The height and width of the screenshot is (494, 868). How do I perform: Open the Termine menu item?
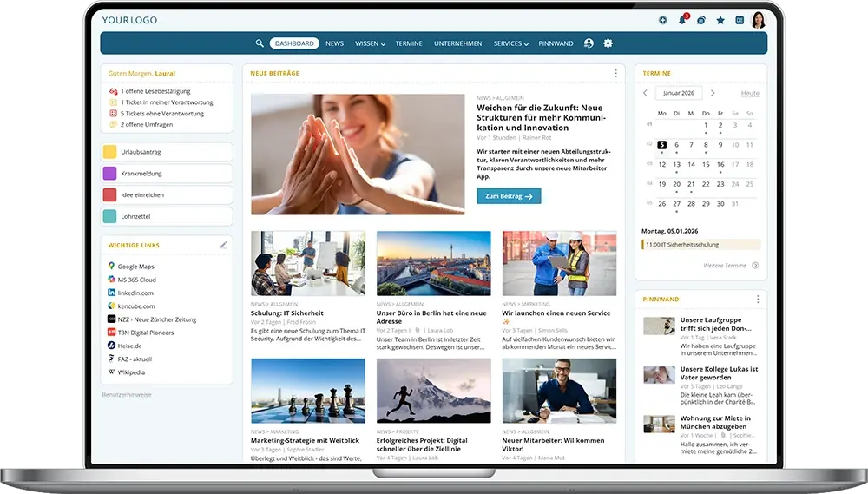coord(409,43)
